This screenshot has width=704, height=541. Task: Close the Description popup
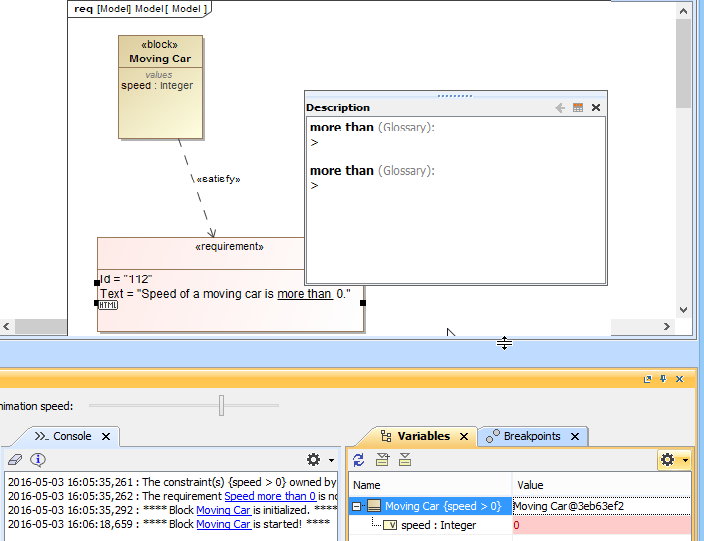[596, 108]
